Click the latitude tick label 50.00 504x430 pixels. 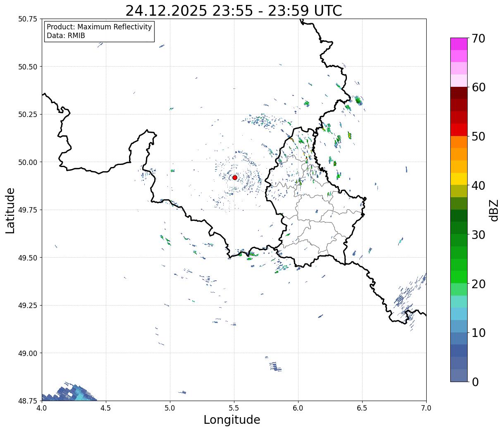tap(28, 162)
